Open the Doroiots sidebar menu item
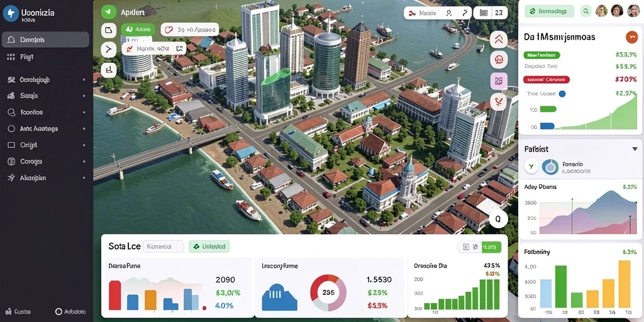This screenshot has height=322, width=644. pyautogui.click(x=45, y=40)
